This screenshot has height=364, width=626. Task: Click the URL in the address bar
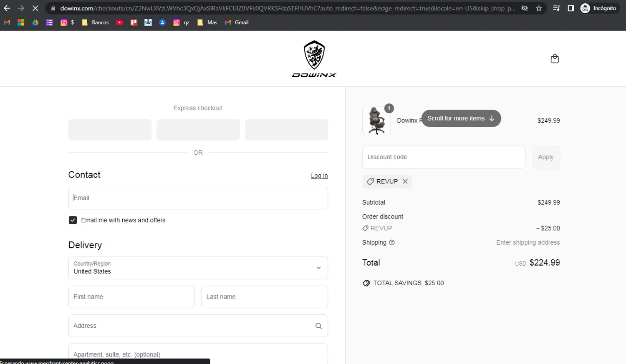(x=288, y=8)
